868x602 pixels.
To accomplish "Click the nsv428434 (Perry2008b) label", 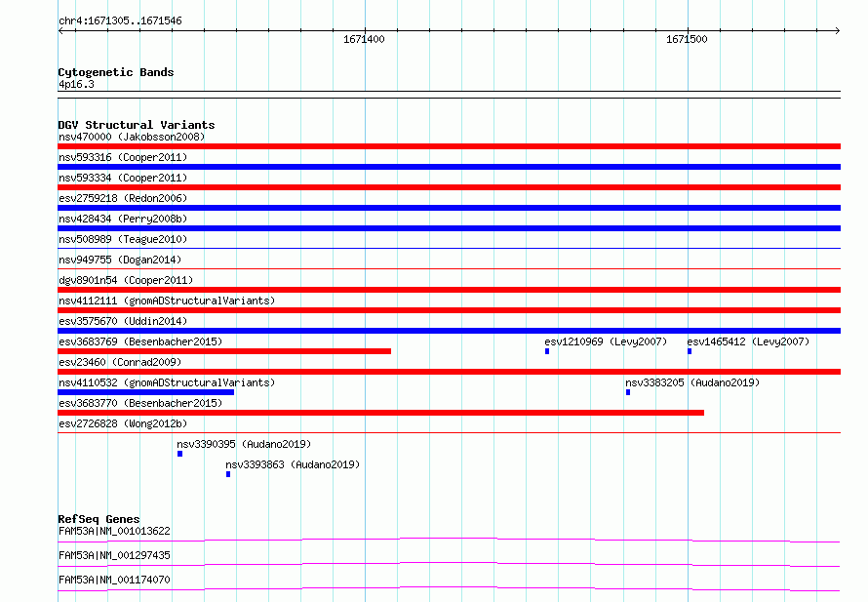I will [123, 219].
